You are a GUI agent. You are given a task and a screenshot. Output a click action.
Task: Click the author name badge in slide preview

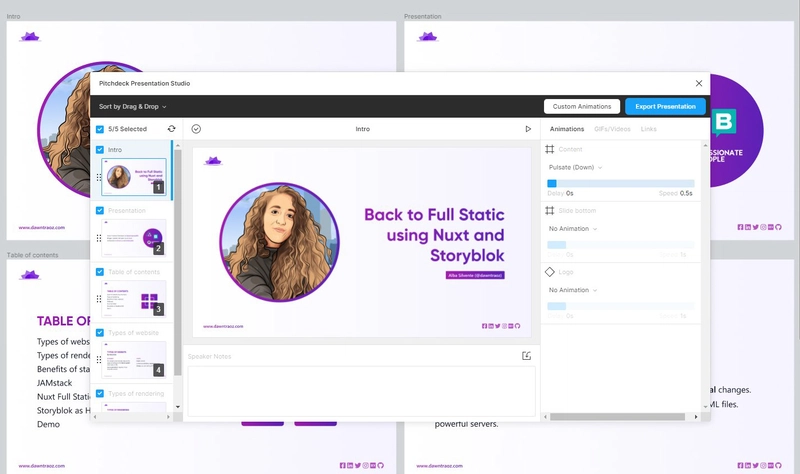point(475,276)
